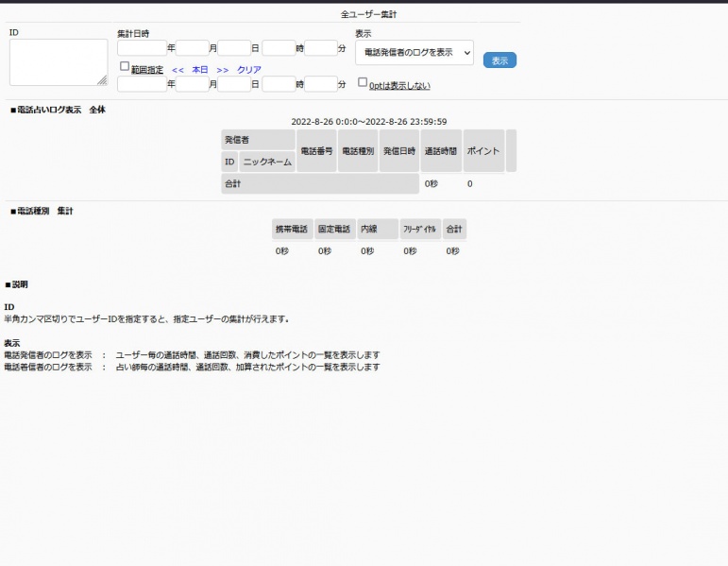Click the end minute input field
Viewport: 728px width, 566px height.
320,84
